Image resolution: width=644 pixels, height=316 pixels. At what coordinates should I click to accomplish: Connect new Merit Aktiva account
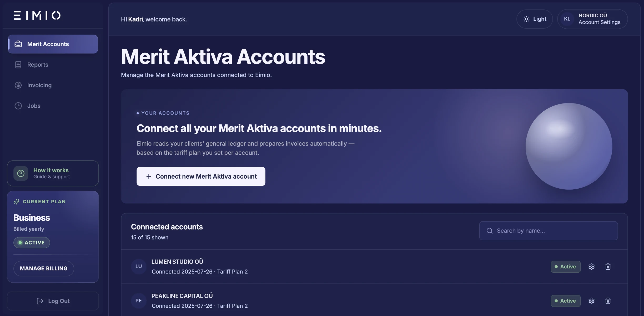click(x=201, y=176)
